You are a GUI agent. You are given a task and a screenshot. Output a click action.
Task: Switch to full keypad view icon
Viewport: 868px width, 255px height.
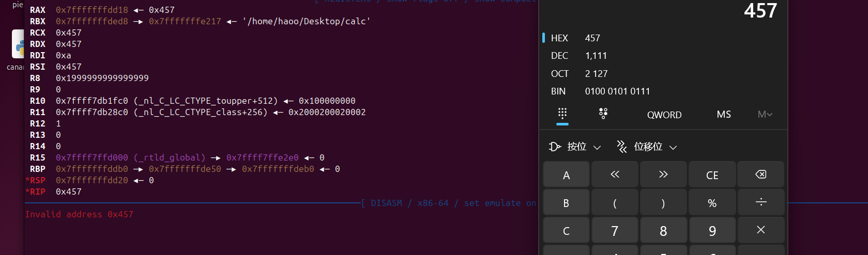562,114
